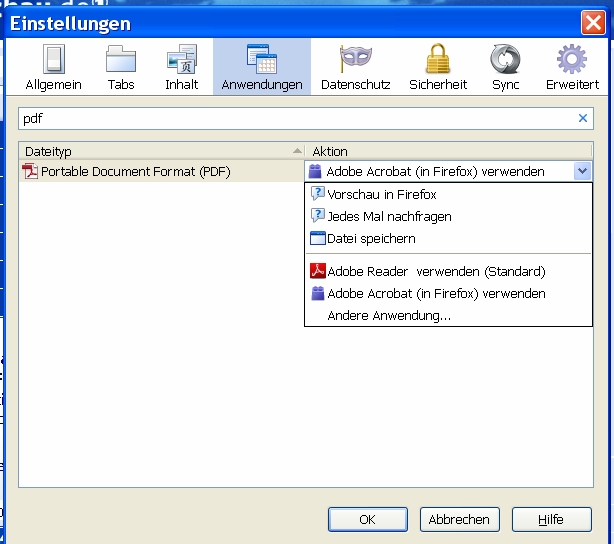The height and width of the screenshot is (544, 614).
Task: Open the Inhalt settings panel
Action: [181, 67]
